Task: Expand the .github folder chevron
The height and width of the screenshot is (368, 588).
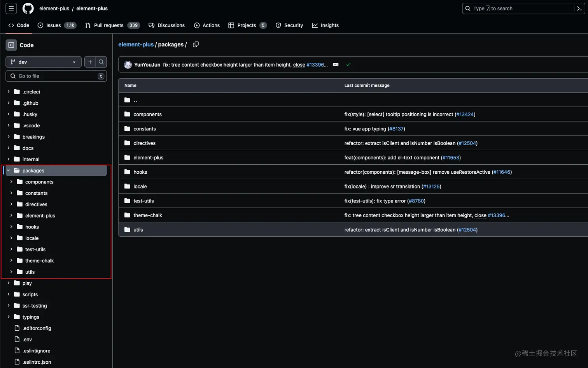Action: pyautogui.click(x=9, y=103)
